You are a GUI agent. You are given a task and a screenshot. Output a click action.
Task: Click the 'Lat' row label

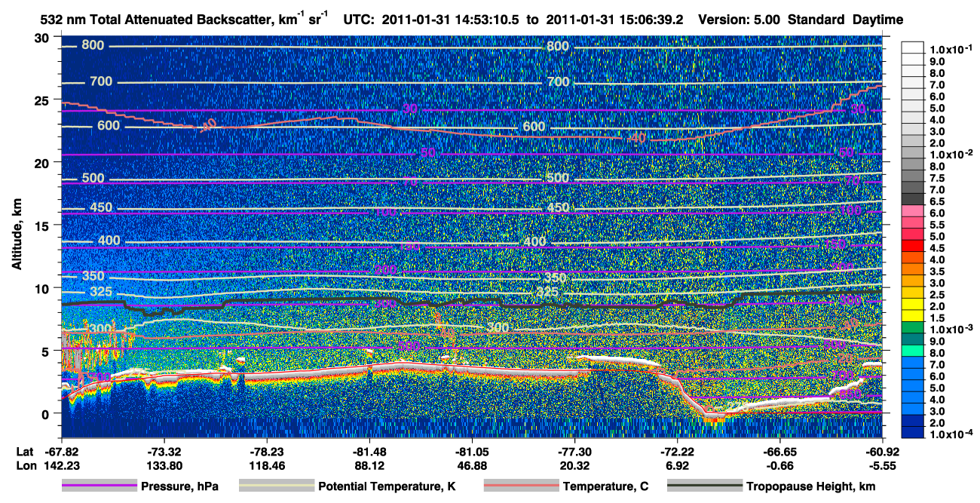(x=25, y=451)
